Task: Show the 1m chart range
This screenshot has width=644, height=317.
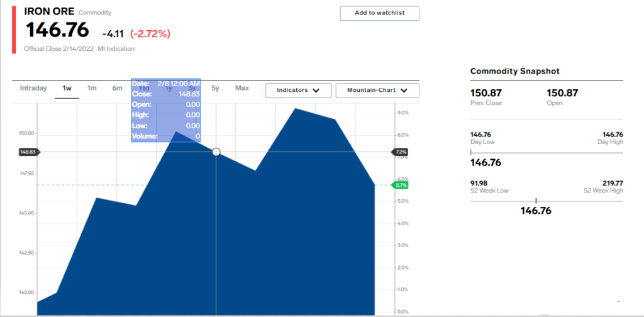Action: 92,88
